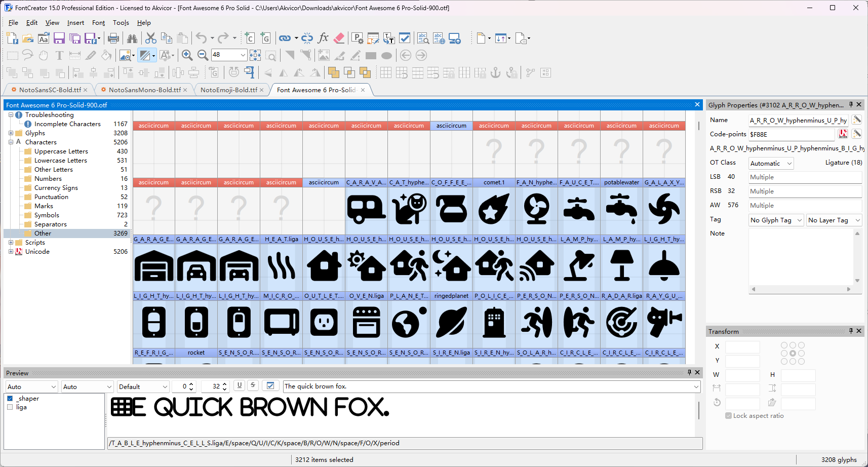
Task: Click the Undo arrow in the toolbar
Action: click(x=201, y=38)
